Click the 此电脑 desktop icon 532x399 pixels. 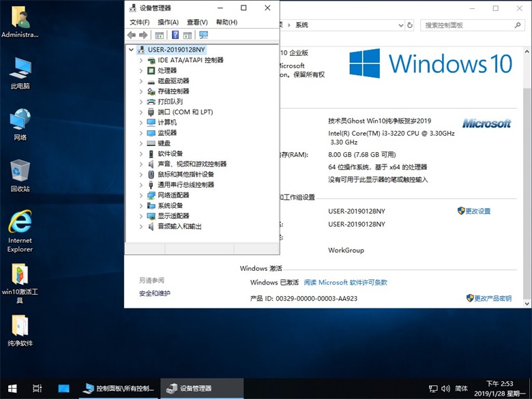[x=20, y=72]
